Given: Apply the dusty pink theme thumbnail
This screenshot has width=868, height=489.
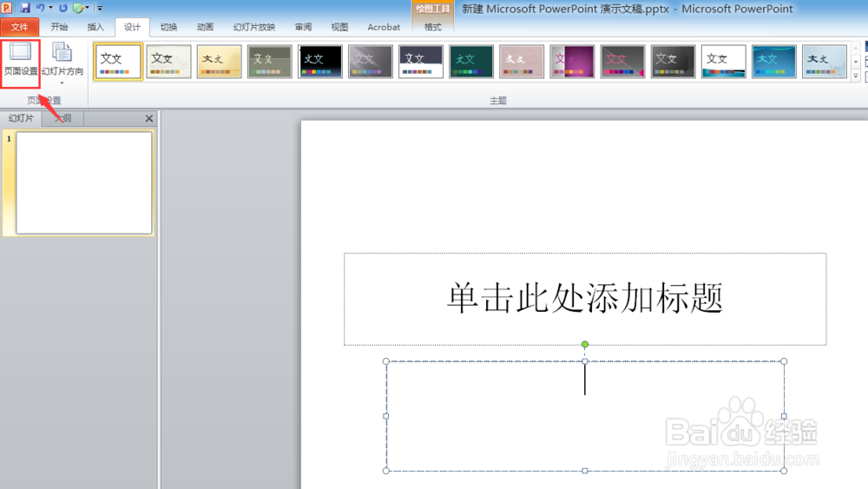Looking at the screenshot, I should (x=522, y=62).
